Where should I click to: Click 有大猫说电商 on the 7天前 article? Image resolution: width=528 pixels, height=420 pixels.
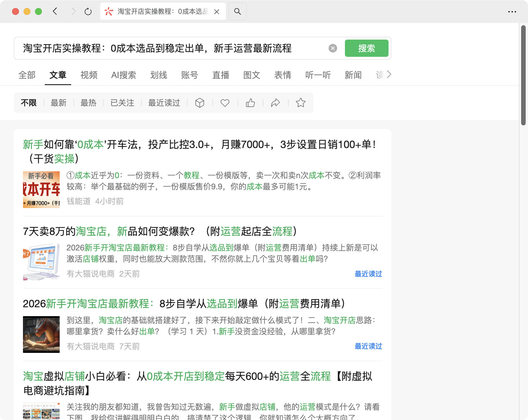click(x=91, y=346)
